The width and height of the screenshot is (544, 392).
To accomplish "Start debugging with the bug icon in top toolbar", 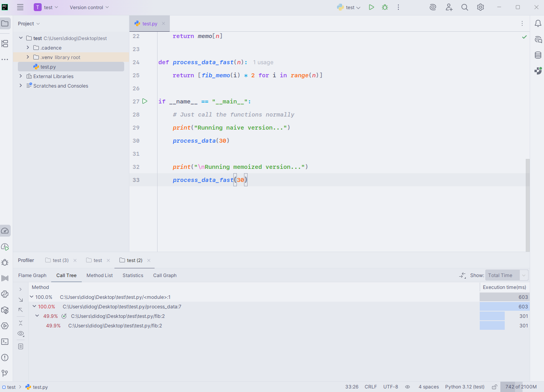I will point(385,7).
